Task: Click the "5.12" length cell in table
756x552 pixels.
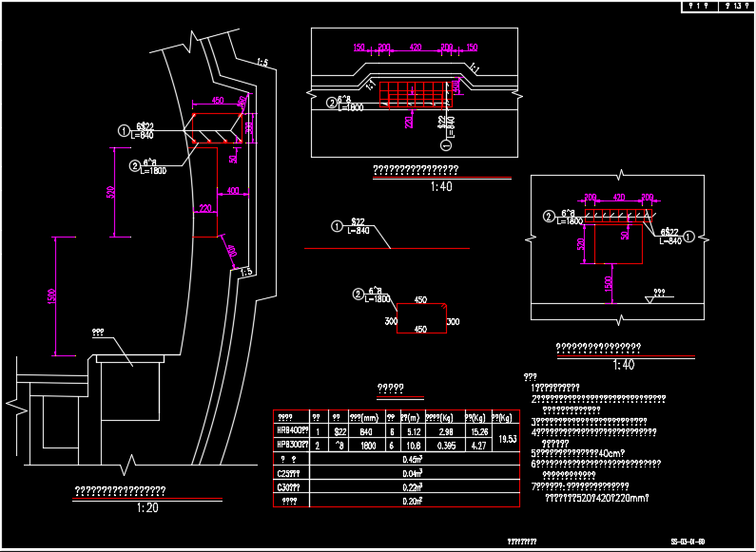Action: coord(414,432)
